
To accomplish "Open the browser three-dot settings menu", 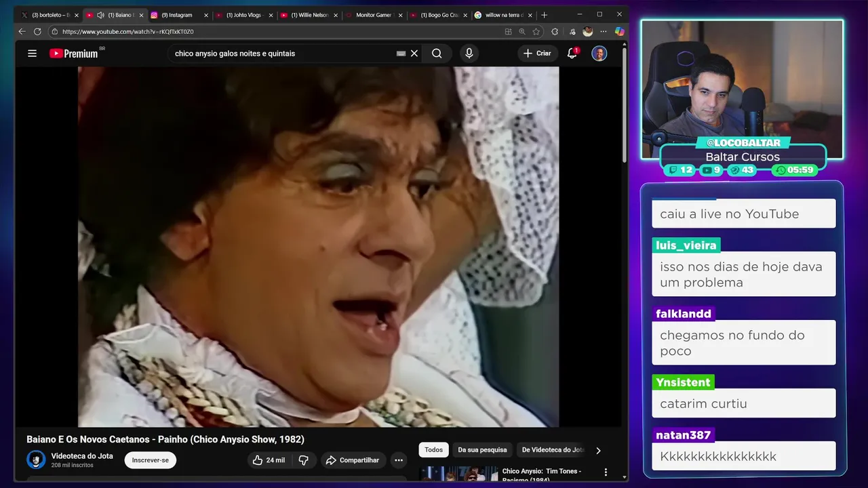I will click(604, 31).
